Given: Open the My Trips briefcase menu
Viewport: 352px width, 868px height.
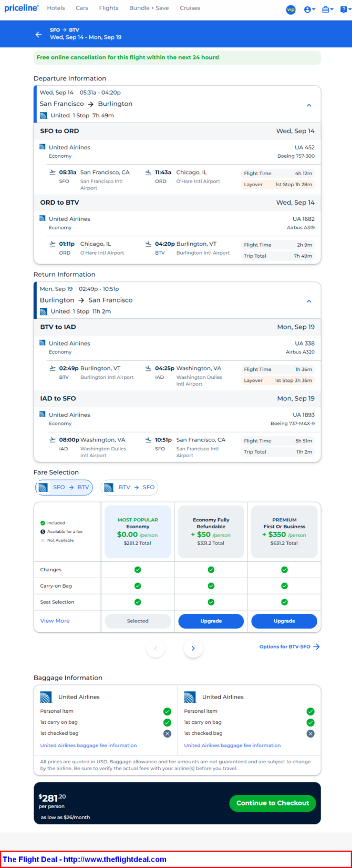Looking at the screenshot, I should coord(328,9).
